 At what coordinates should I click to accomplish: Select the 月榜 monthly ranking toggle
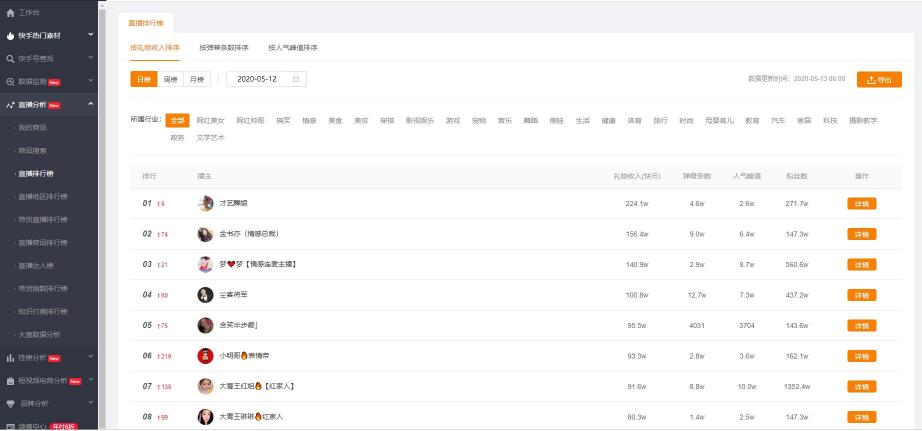pos(197,79)
